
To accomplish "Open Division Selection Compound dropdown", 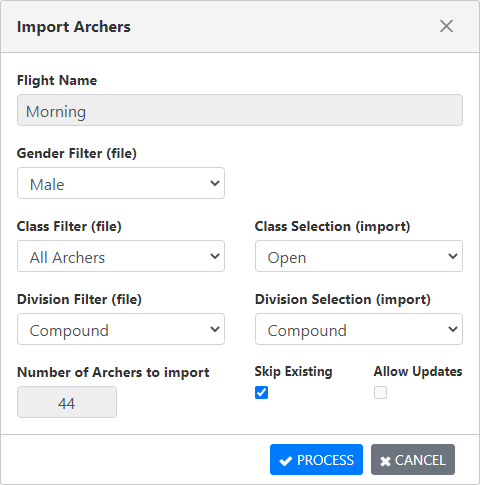I will (359, 329).
